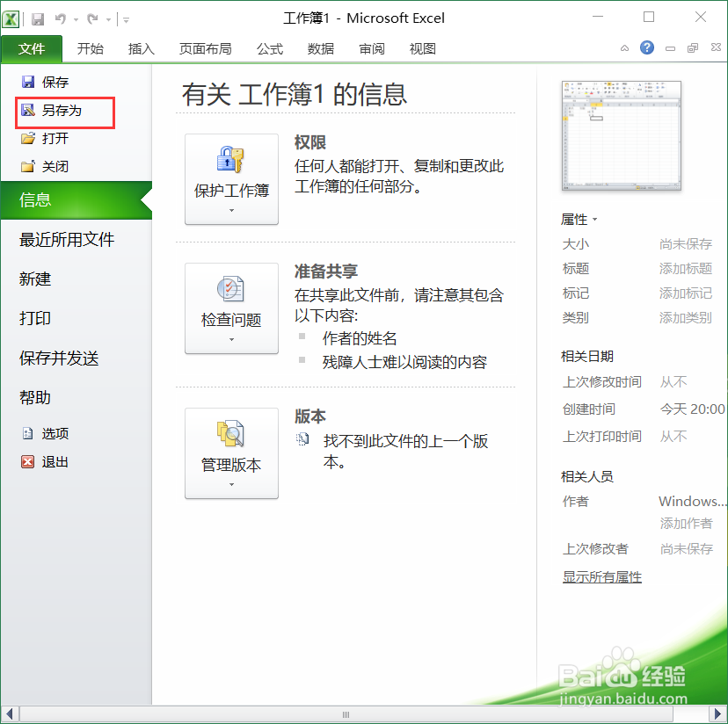
Task: Click 关闭 in the backstage menu
Action: [x=46, y=166]
